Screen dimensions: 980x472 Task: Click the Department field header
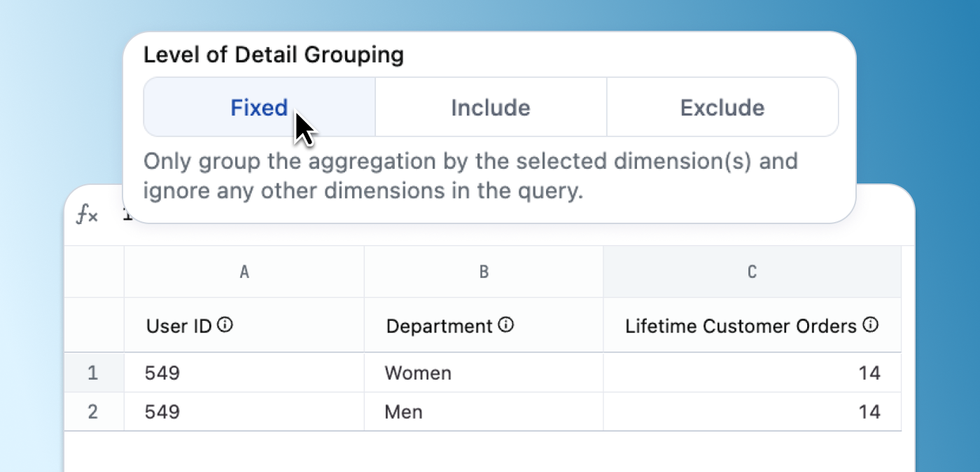440,326
